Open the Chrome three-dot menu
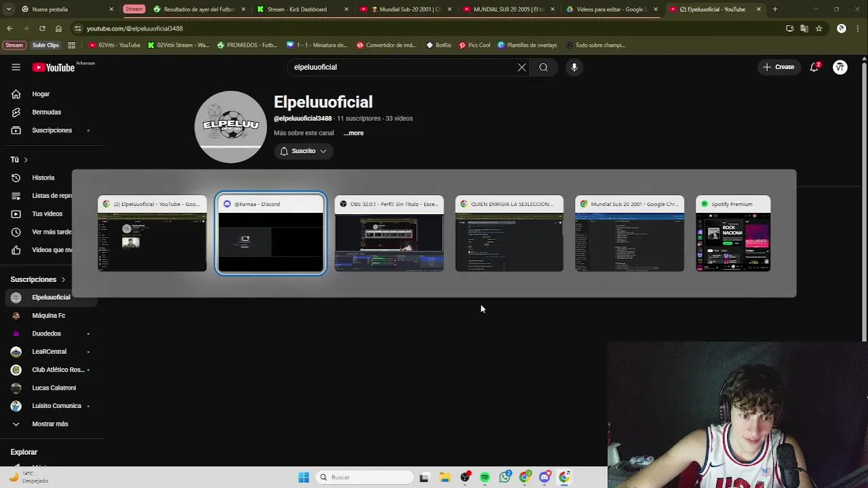The image size is (868, 488). (x=858, y=28)
